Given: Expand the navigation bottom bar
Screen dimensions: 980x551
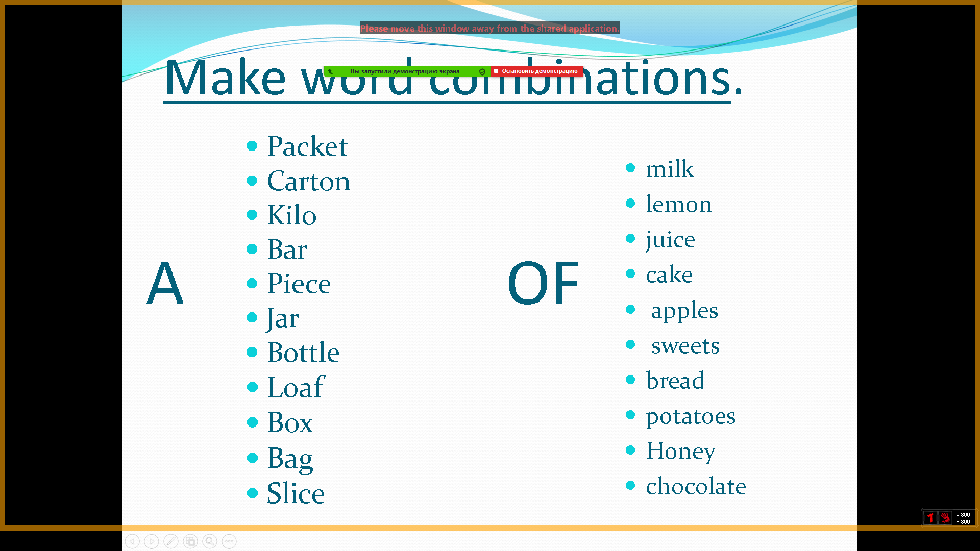Looking at the screenshot, I should (x=230, y=541).
